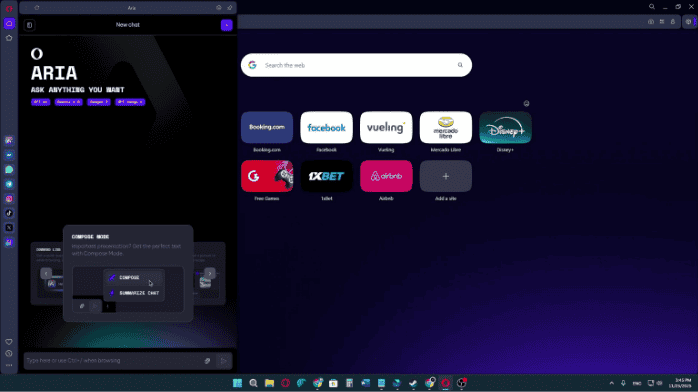This screenshot has height=392, width=698.
Task: Click the Add a site plus tile
Action: click(446, 176)
